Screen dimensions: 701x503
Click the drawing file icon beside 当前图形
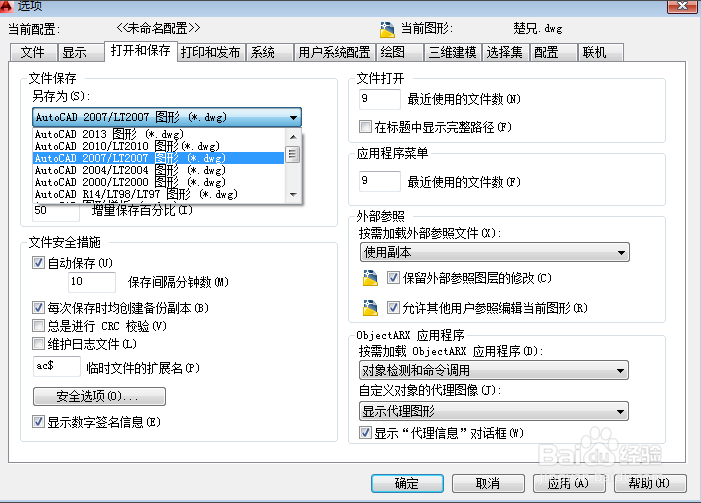387,30
